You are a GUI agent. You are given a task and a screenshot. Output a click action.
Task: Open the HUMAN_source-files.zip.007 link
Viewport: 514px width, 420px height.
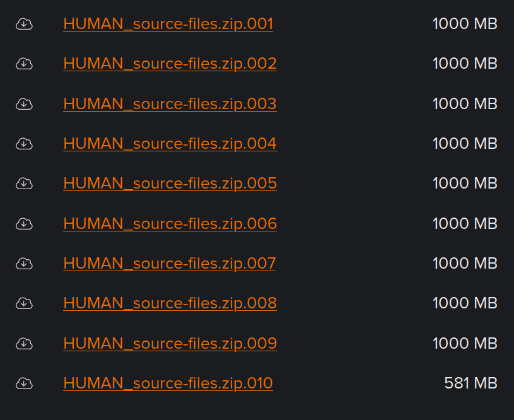coord(170,263)
